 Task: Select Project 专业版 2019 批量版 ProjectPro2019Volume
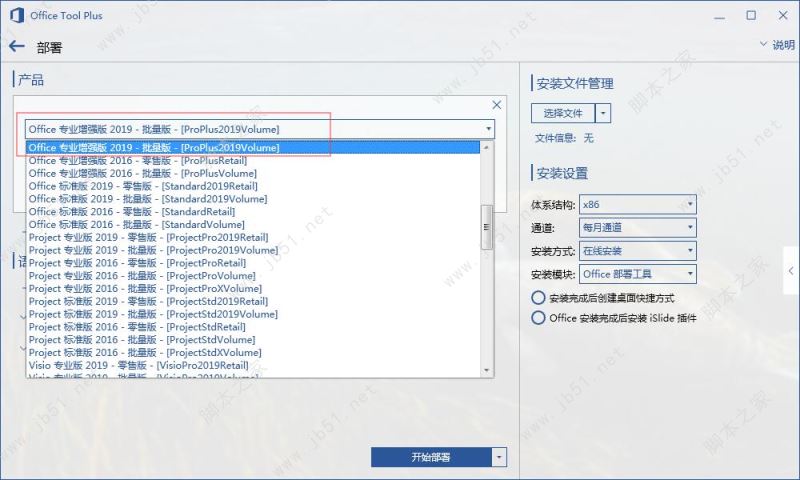pyautogui.click(x=253, y=250)
